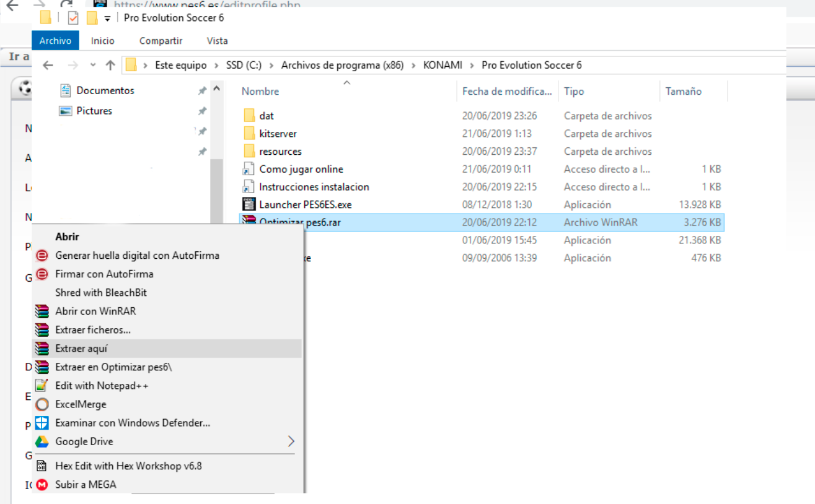Go up one folder level with the up arrow

110,65
